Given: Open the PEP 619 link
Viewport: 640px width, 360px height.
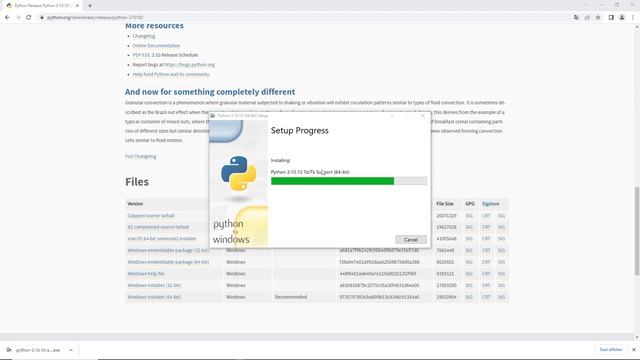Looking at the screenshot, I should coord(141,55).
